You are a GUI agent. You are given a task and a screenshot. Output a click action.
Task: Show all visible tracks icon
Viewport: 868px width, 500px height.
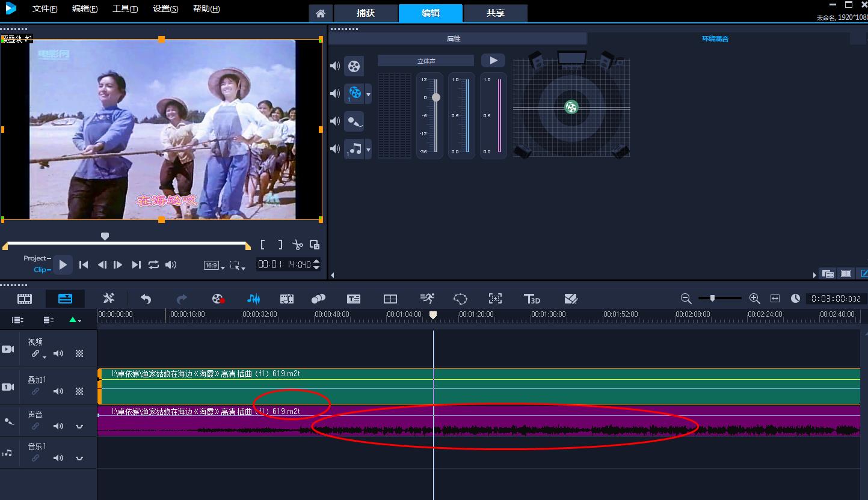point(18,320)
